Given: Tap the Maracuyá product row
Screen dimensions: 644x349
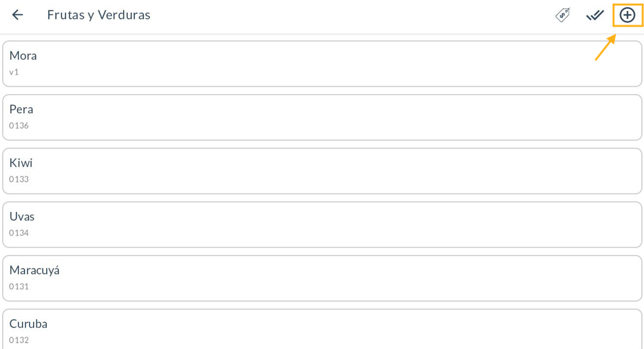Looking at the screenshot, I should click(322, 278).
